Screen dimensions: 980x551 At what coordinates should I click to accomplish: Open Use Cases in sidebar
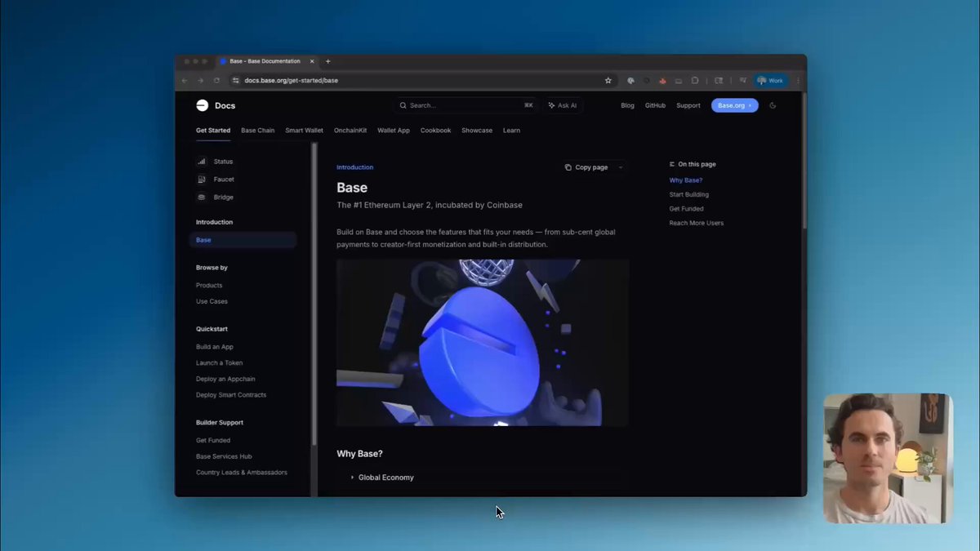212,301
